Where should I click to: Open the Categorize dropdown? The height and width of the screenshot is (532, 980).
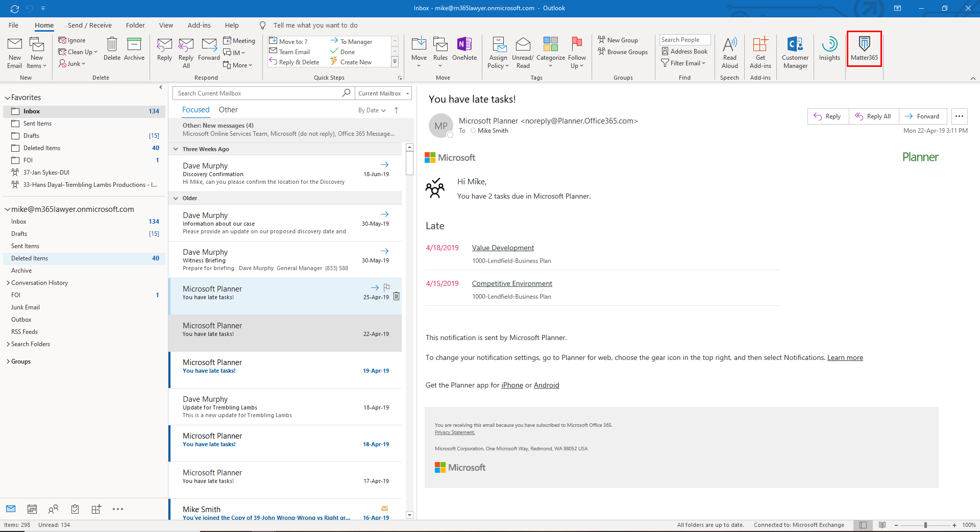[551, 52]
